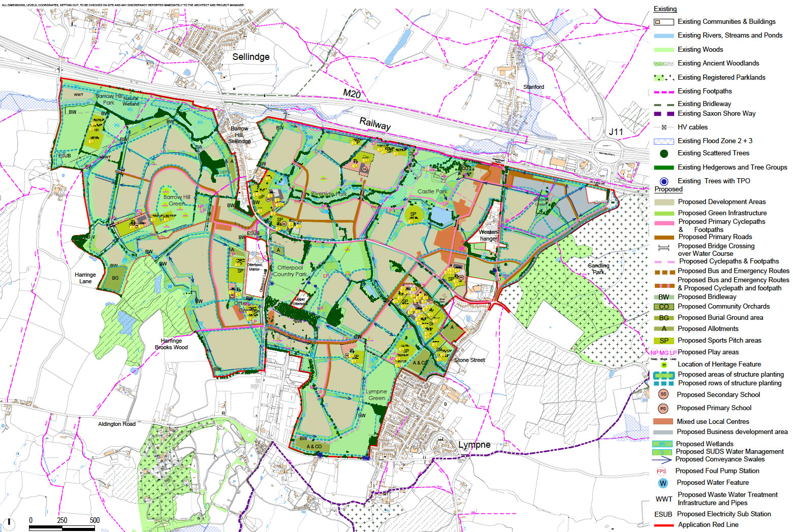Click the Foul Pump Station 'FPS' legend symbol
Viewport: 793px width, 532px height.
click(x=661, y=471)
